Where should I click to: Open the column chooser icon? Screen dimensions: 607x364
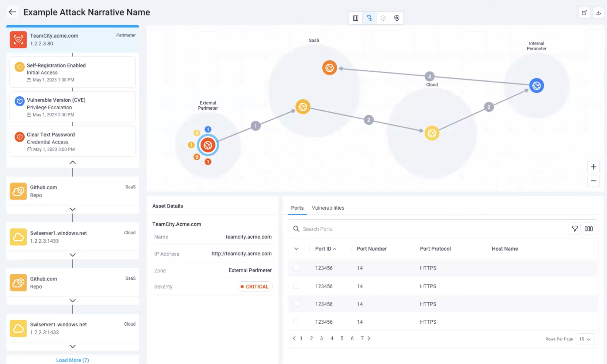[x=589, y=229]
